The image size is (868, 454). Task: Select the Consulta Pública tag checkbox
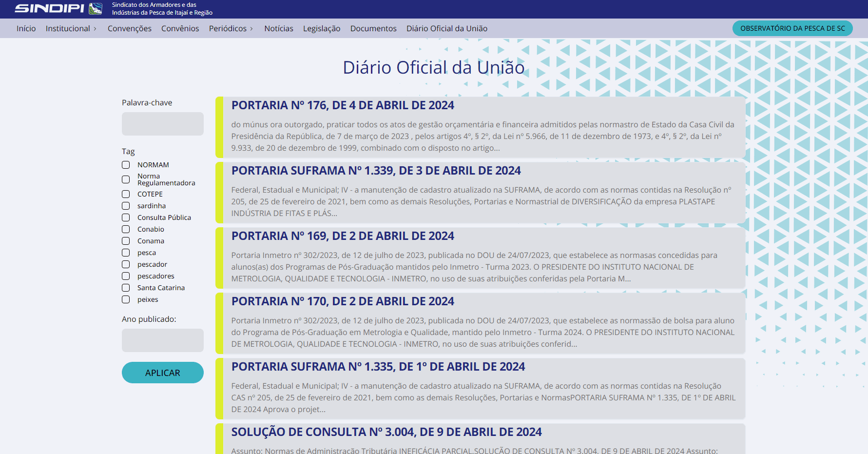(x=126, y=217)
